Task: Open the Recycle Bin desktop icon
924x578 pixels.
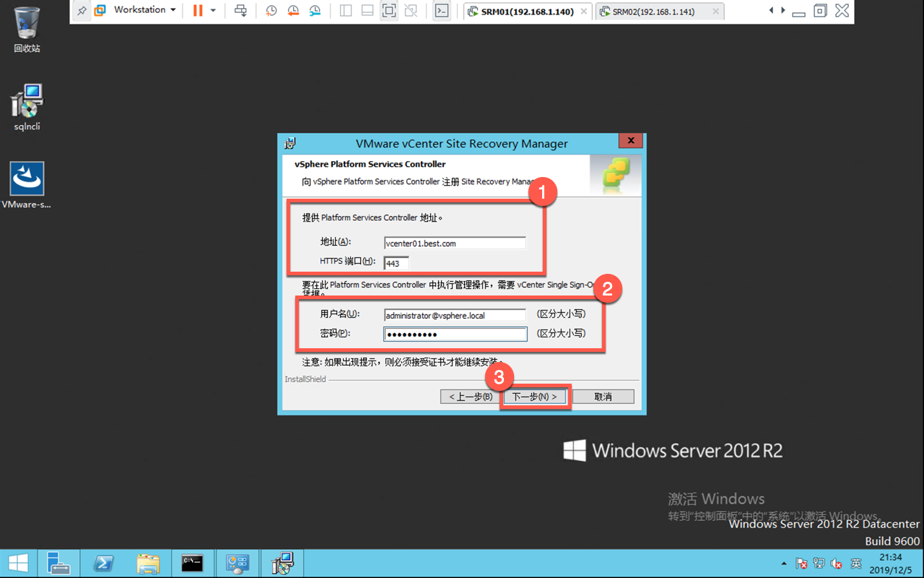Action: (27, 30)
